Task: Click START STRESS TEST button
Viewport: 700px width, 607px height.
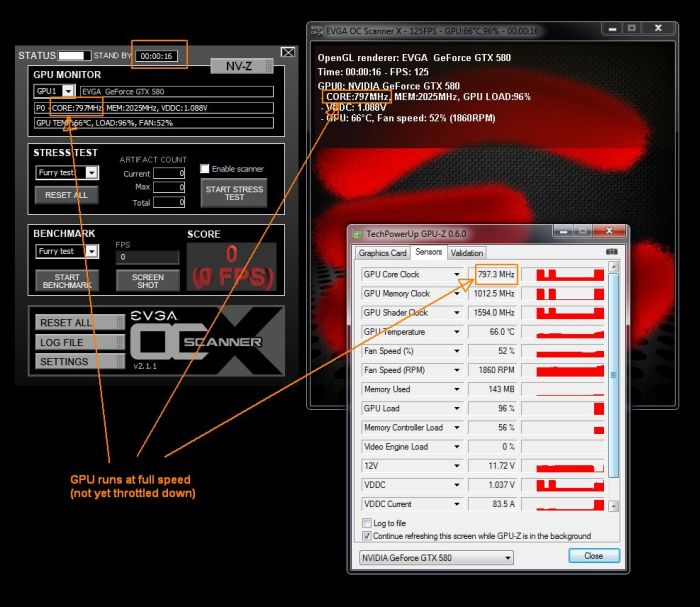Action: coord(234,193)
